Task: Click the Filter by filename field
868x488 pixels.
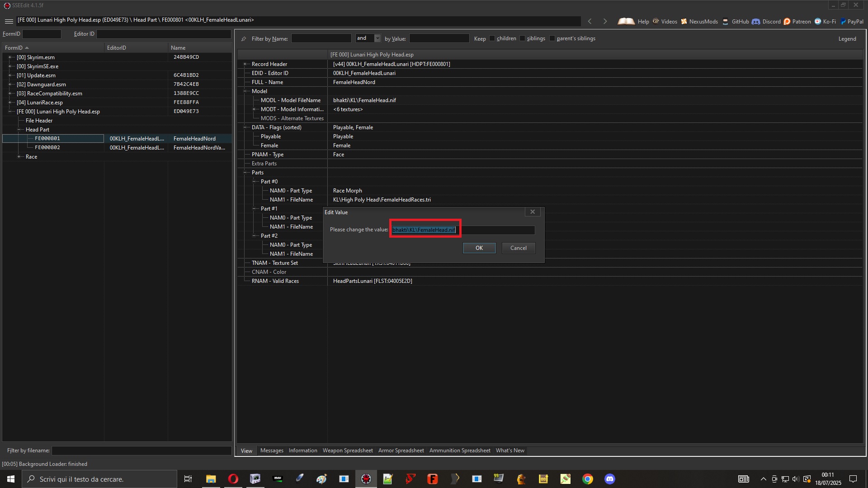Action: pos(142,450)
